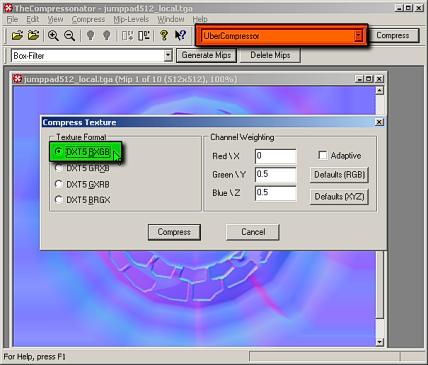Image resolution: width=428 pixels, height=365 pixels.
Task: Maximize the jumppad512_local.tga document window
Action: point(369,79)
